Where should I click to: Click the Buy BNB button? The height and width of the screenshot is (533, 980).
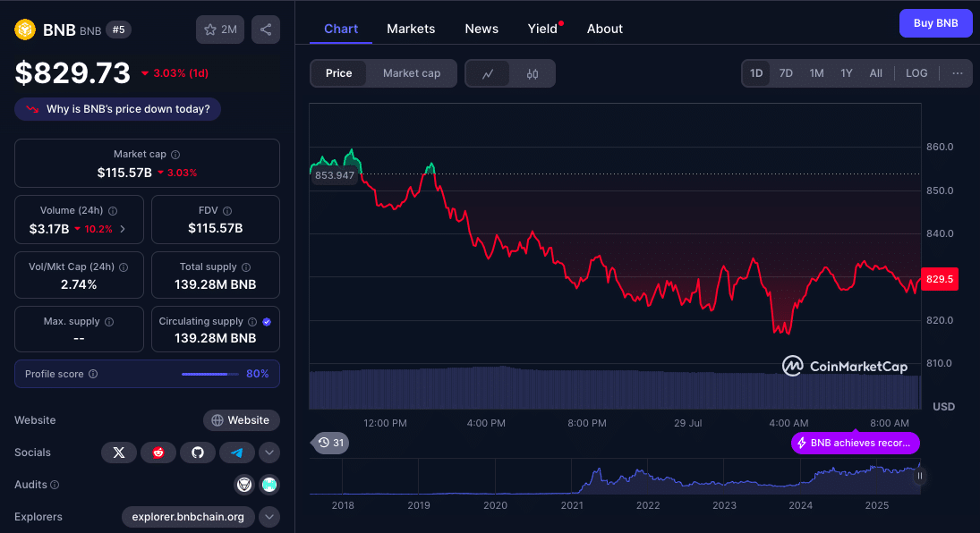coord(935,23)
